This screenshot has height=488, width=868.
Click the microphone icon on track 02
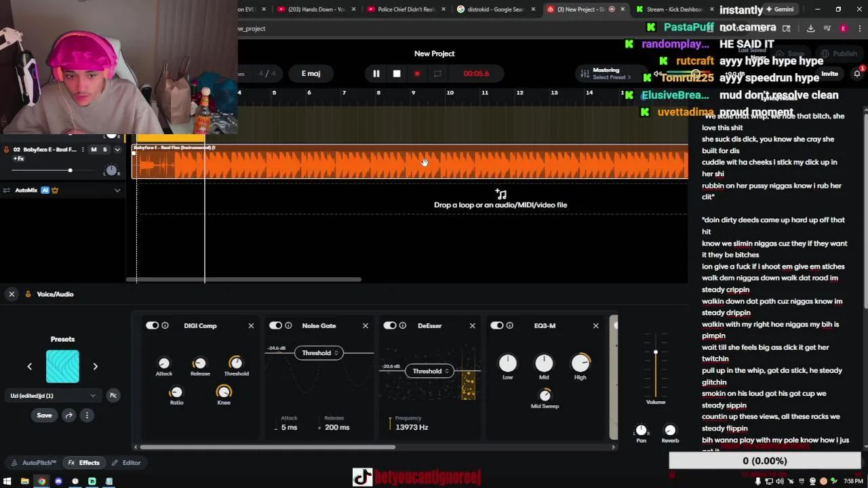pos(6,149)
